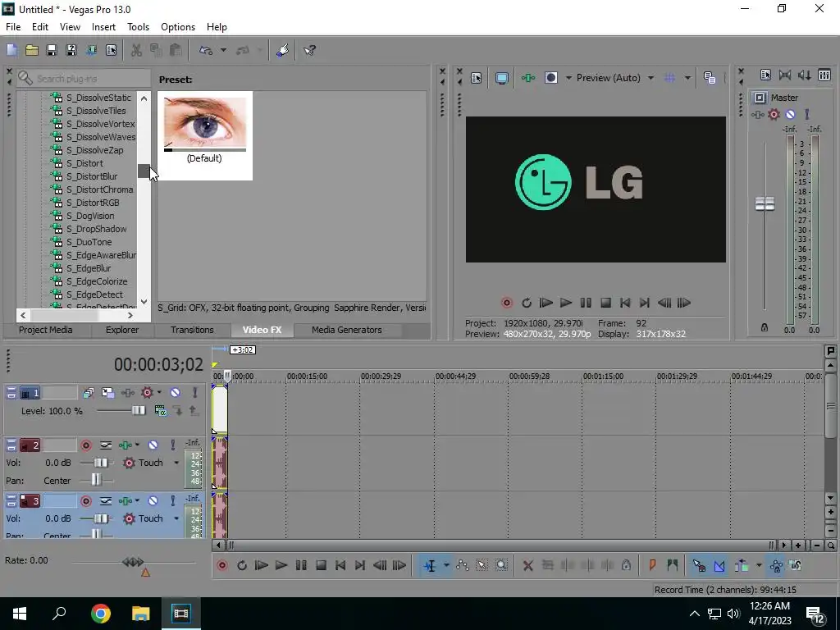Mute the Master bus output
This screenshot has width=840, height=630.
[x=790, y=115]
